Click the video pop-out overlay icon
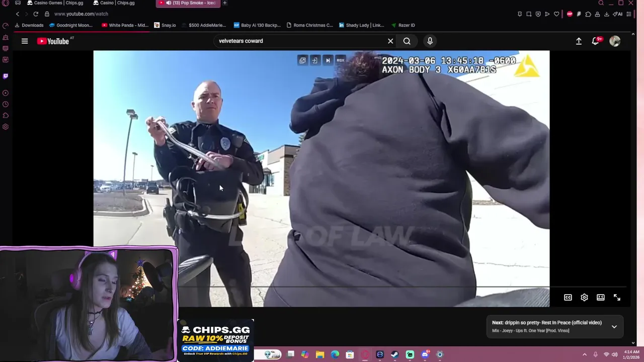This screenshot has width=644, height=362. (302, 60)
